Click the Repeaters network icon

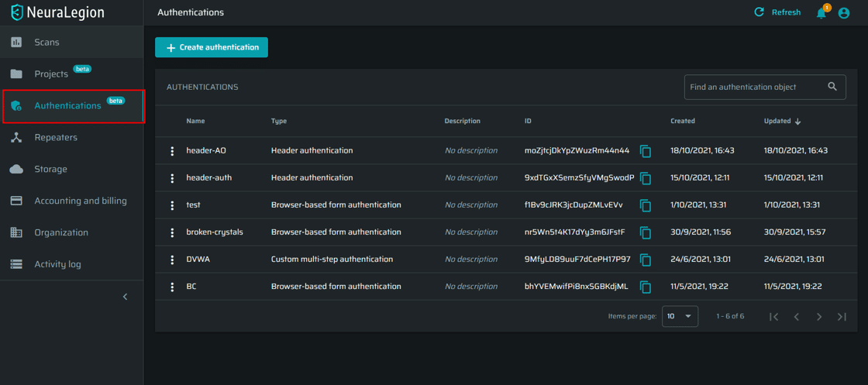pos(16,138)
